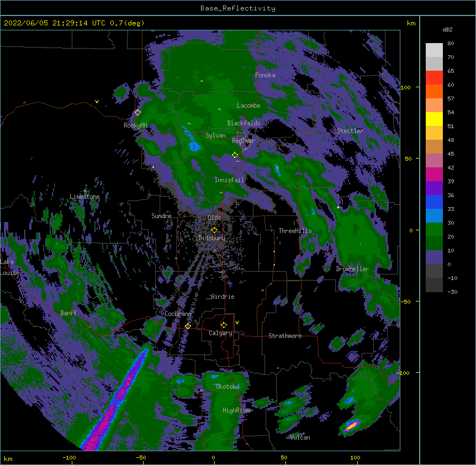
Task: Click the Airdrie city label
Action: point(223,297)
